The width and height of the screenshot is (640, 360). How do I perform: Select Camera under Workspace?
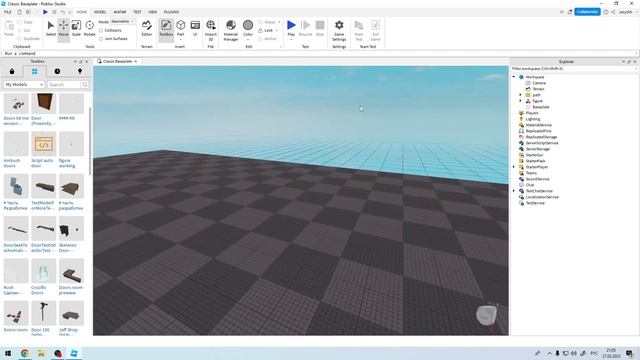539,83
